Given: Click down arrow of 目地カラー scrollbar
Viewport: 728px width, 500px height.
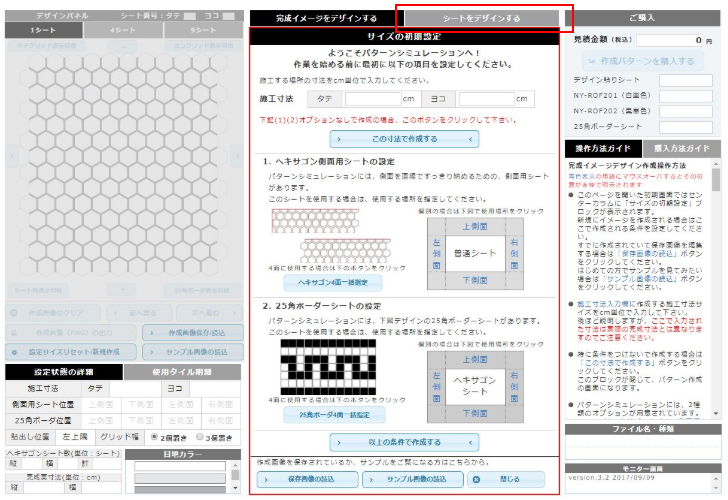Looking at the screenshot, I should 235,488.
